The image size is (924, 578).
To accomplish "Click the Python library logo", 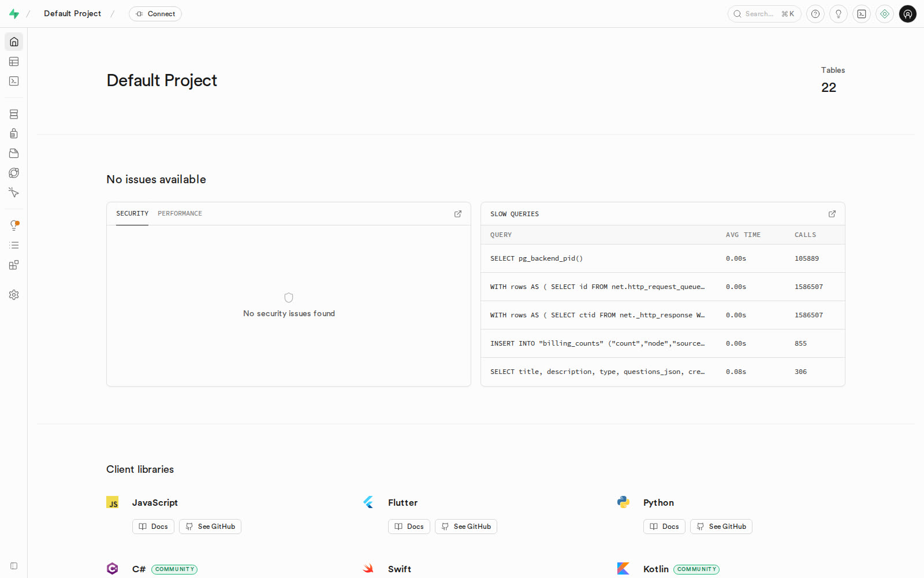I will (x=624, y=502).
